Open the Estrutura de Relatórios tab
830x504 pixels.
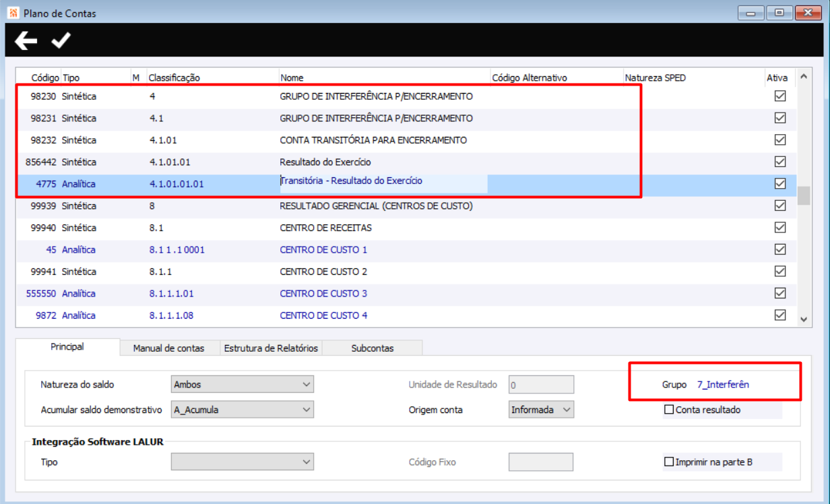(271, 348)
